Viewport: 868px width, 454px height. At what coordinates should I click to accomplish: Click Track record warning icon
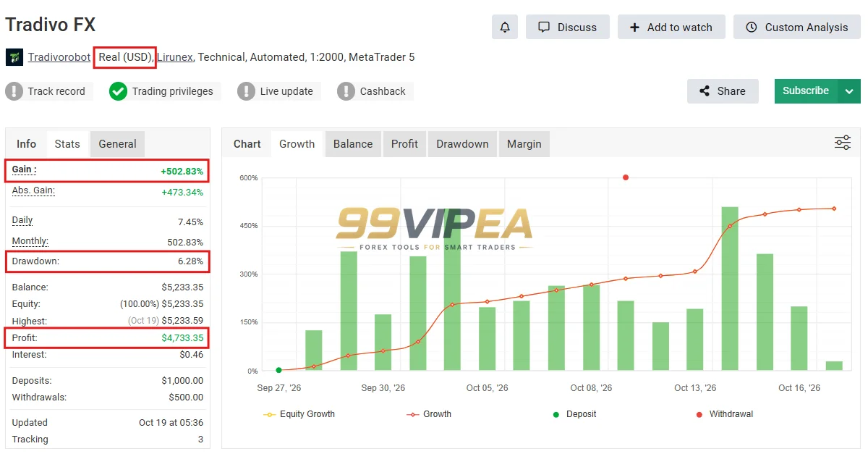[x=14, y=91]
